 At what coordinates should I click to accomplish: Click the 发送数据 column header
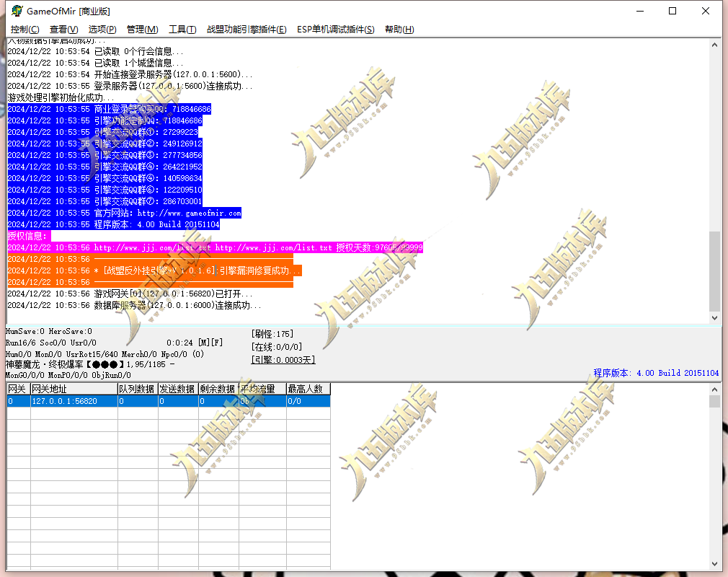178,389
